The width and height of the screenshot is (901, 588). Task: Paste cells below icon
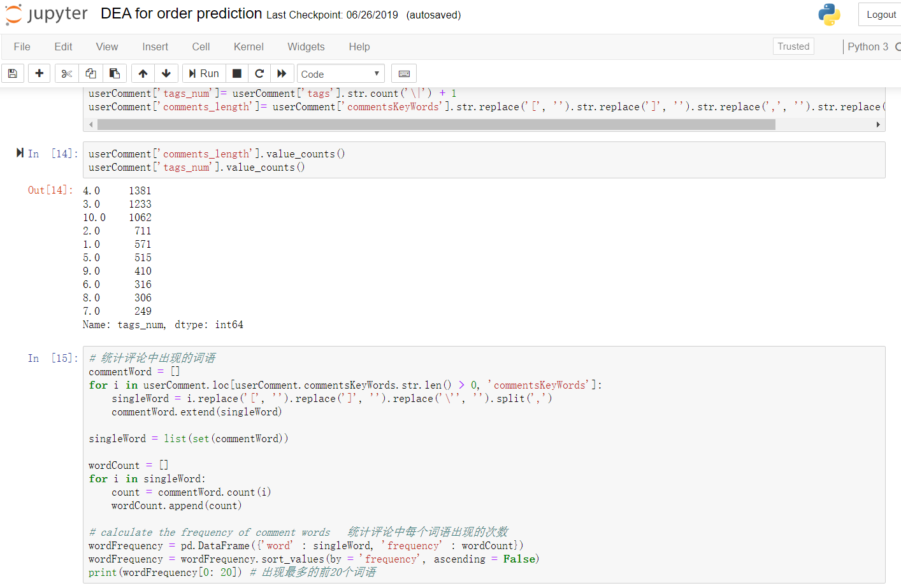pyautogui.click(x=115, y=73)
